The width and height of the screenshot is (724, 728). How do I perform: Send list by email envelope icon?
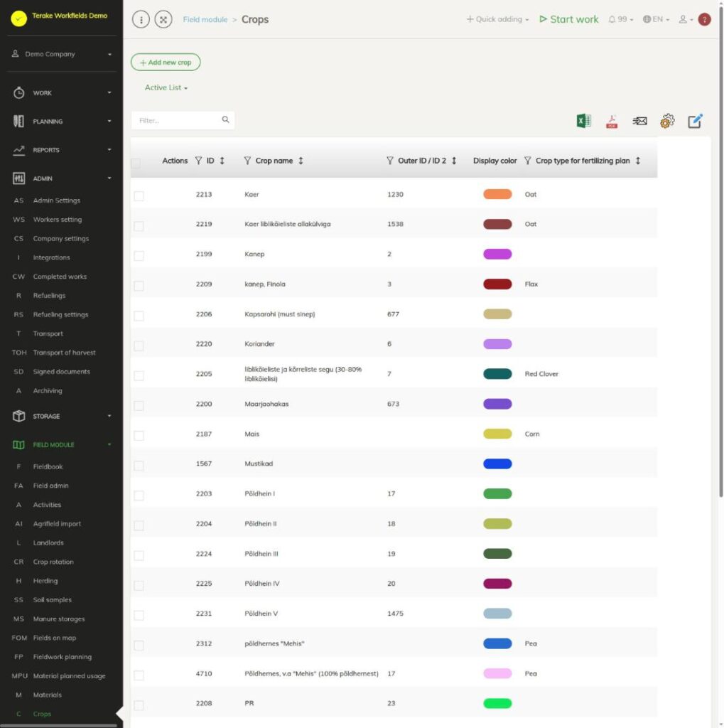[639, 121]
